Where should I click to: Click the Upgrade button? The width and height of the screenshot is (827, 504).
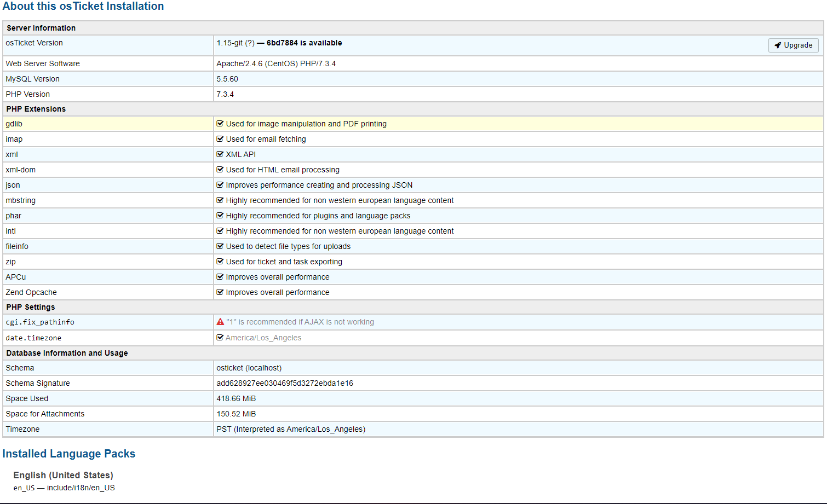(x=793, y=45)
